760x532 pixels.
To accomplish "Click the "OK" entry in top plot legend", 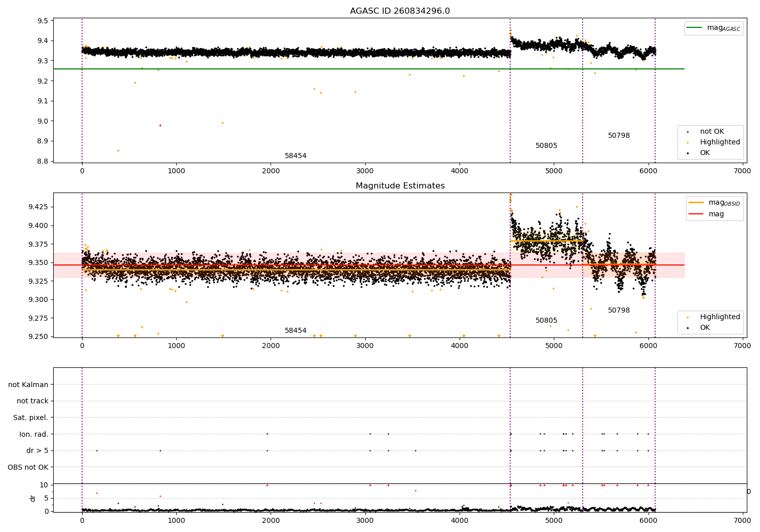I will (x=705, y=153).
